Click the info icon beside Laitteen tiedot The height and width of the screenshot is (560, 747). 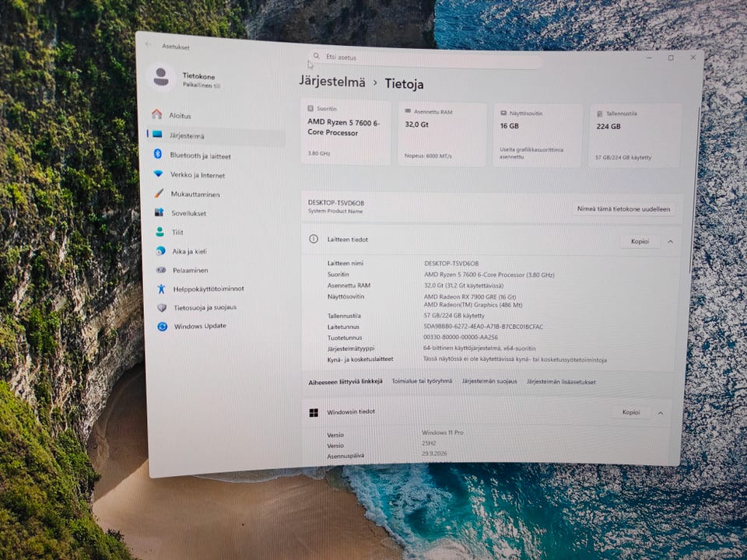[x=314, y=239]
